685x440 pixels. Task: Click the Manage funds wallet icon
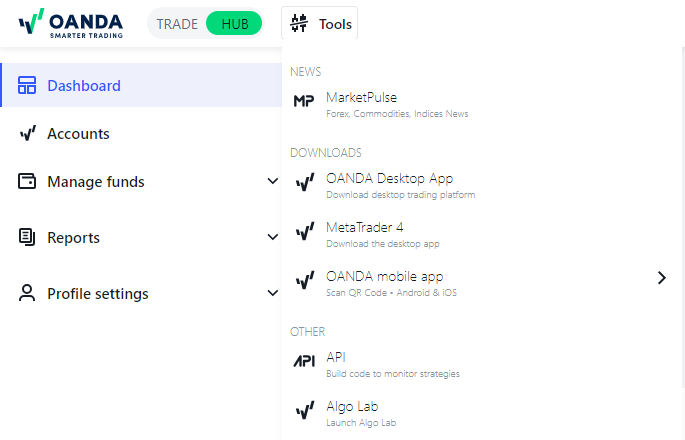(x=27, y=181)
